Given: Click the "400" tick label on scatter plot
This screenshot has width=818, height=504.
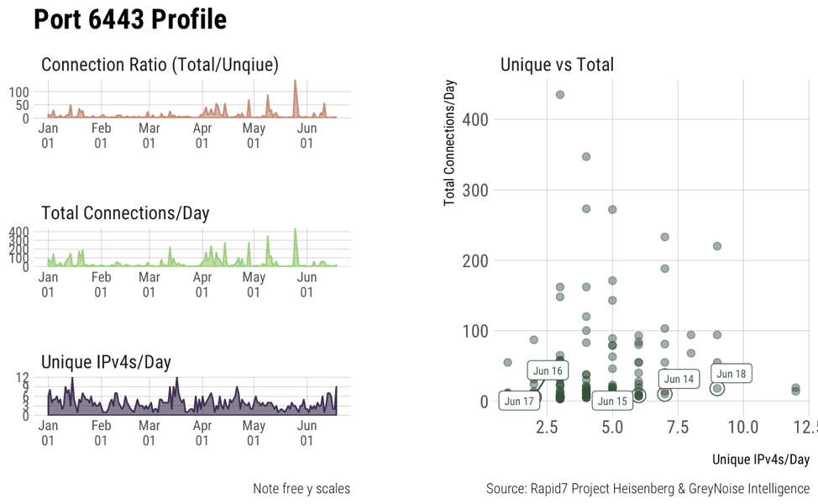Looking at the screenshot, I should coord(475,119).
